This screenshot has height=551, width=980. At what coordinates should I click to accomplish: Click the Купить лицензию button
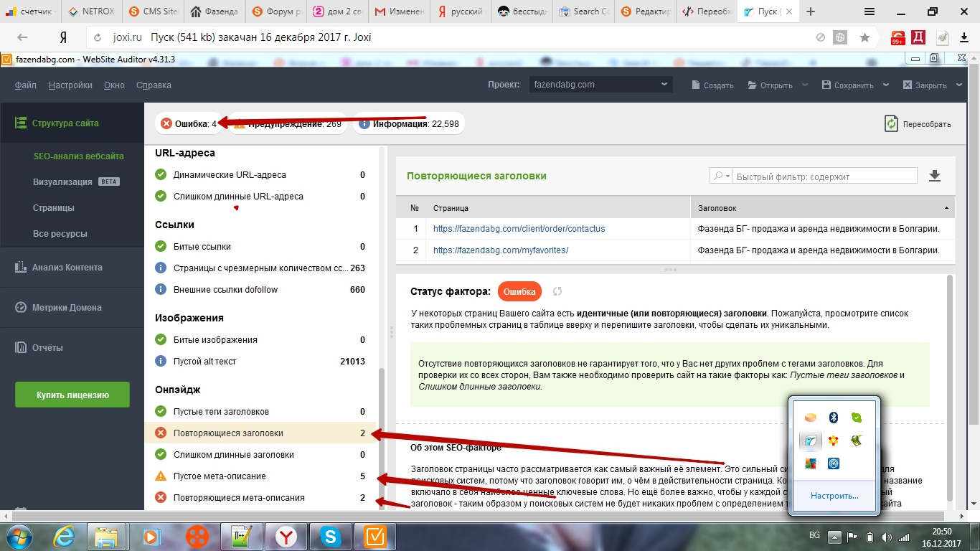tap(72, 395)
